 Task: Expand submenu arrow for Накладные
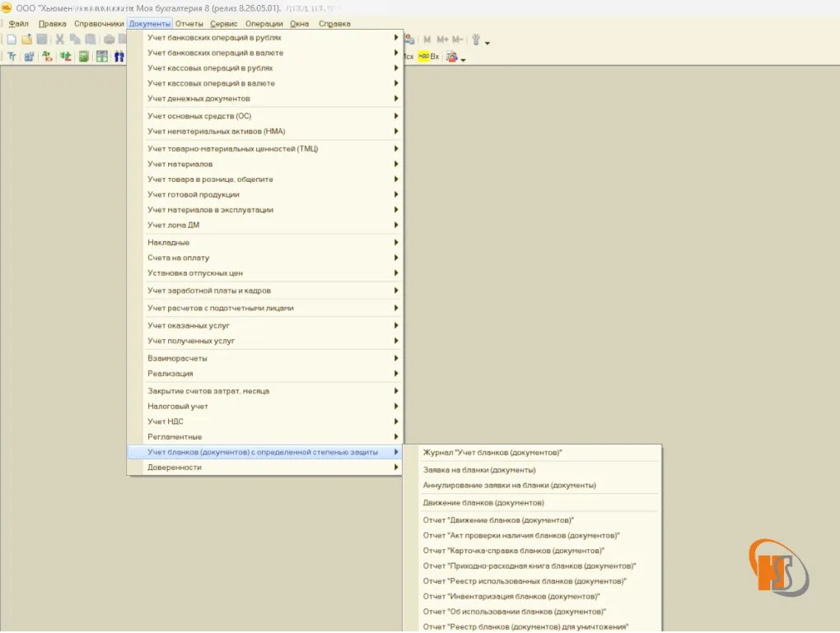396,242
